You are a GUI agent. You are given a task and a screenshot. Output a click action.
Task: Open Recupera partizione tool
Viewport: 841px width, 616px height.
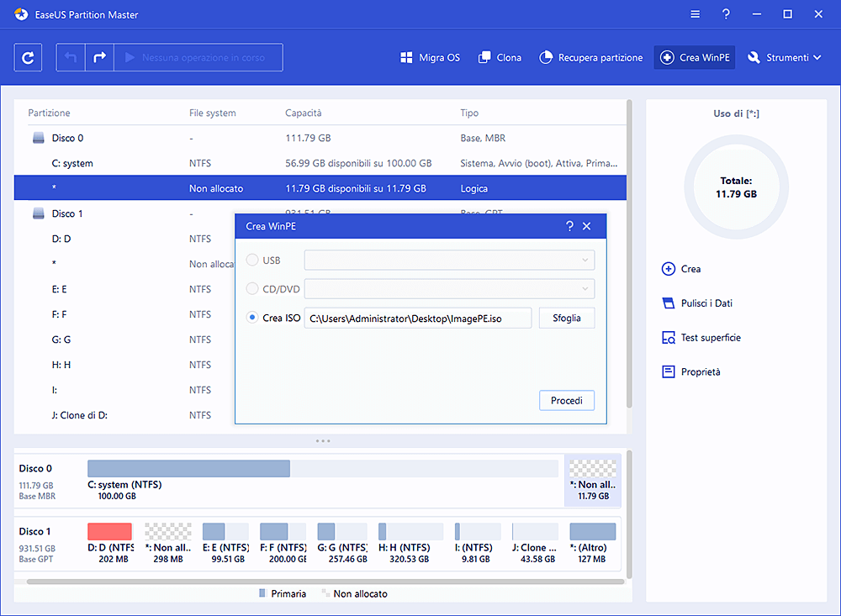590,58
